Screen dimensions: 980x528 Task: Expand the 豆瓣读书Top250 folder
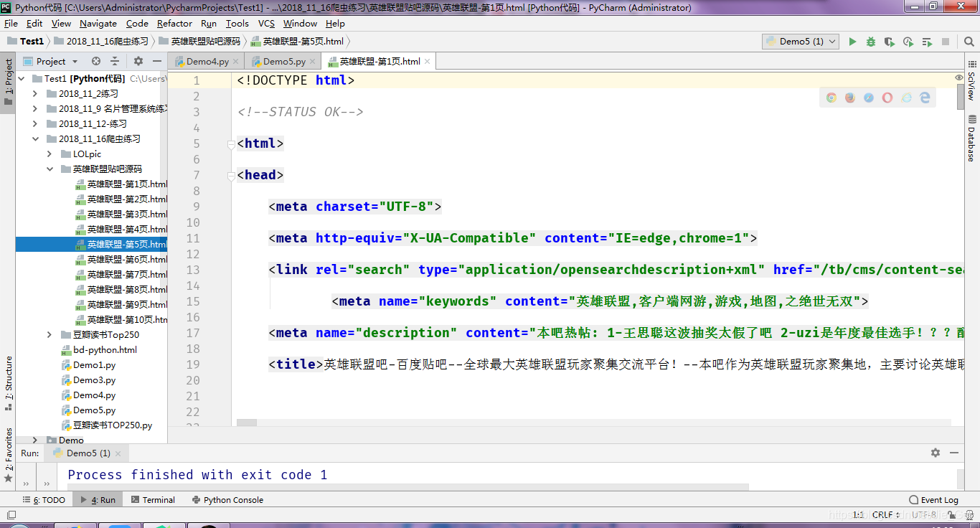tap(50, 335)
